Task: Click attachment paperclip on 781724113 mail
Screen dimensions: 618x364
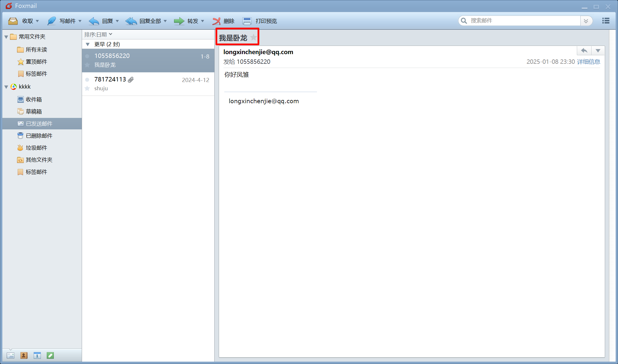Action: (131, 79)
